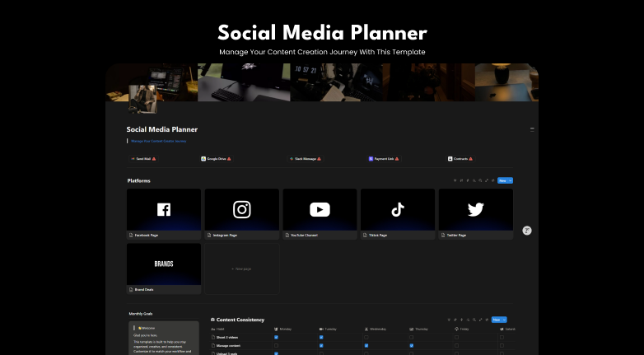
Task: Click the round floating icon at right edge
Action: tap(527, 231)
